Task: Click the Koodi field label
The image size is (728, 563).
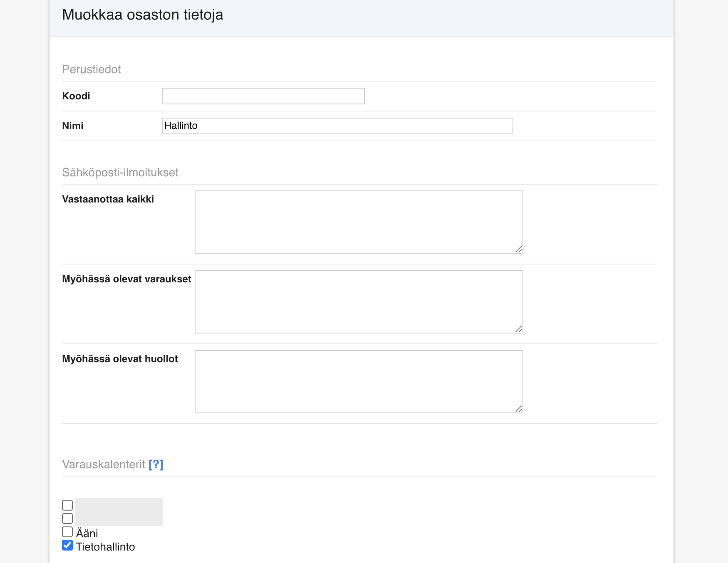Action: click(x=76, y=96)
